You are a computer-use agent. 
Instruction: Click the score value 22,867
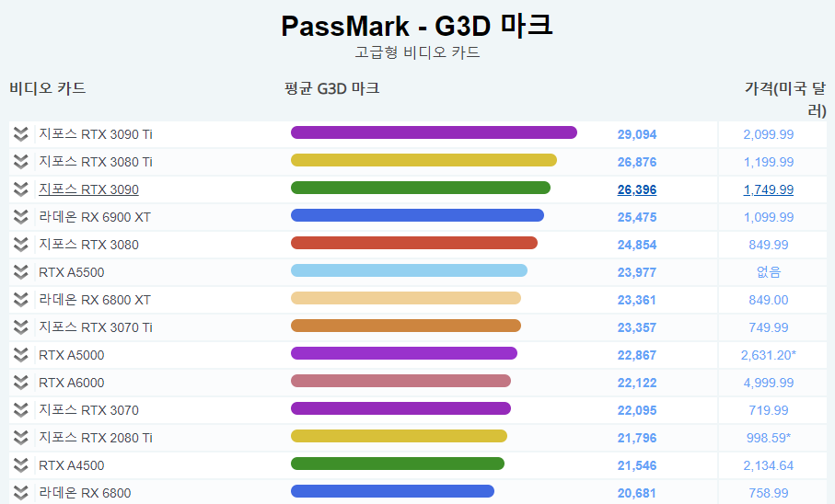[x=637, y=356]
